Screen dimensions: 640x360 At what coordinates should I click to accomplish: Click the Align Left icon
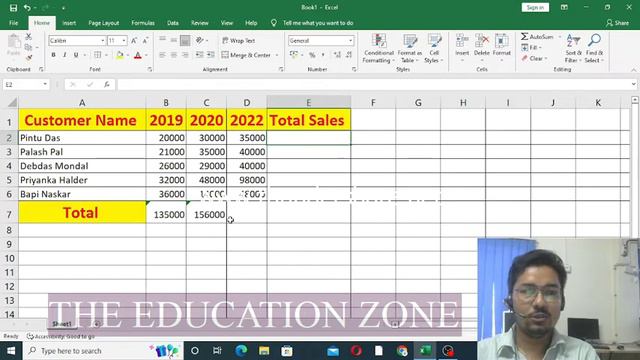pyautogui.click(x=162, y=55)
